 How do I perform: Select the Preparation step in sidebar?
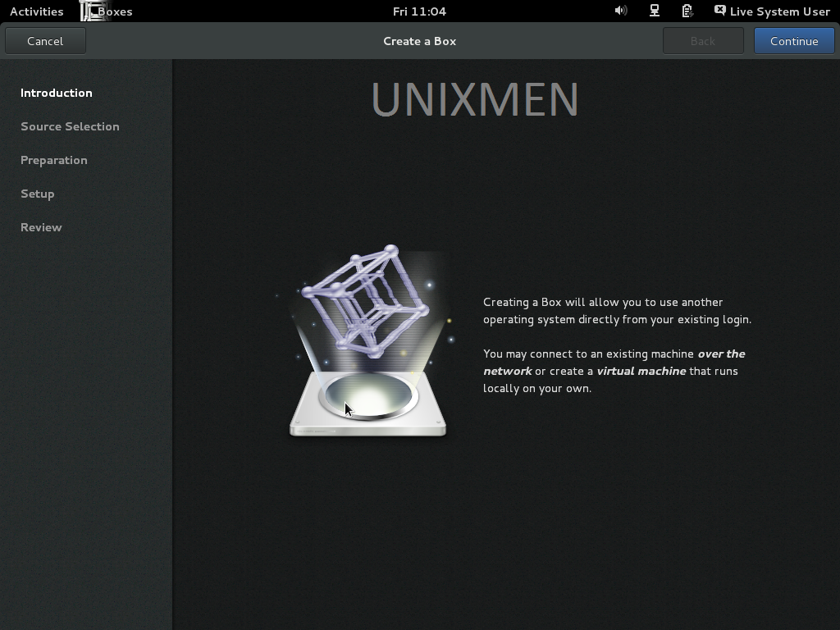[54, 160]
